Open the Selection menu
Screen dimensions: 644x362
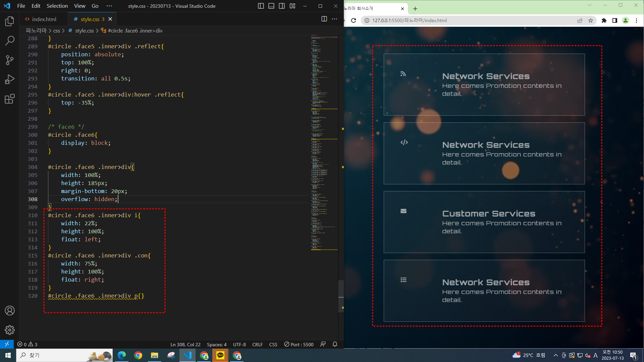click(57, 6)
